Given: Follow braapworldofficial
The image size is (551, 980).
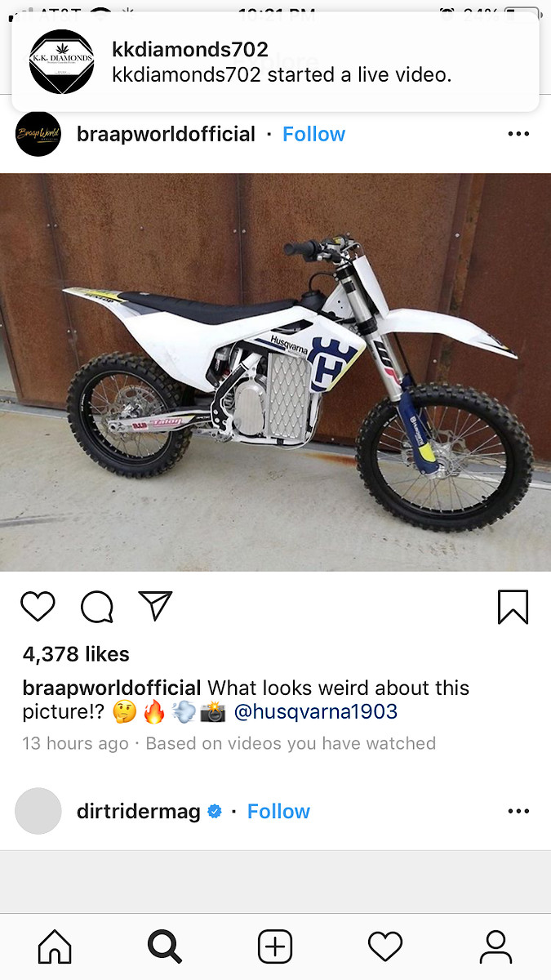Looking at the screenshot, I should (313, 134).
